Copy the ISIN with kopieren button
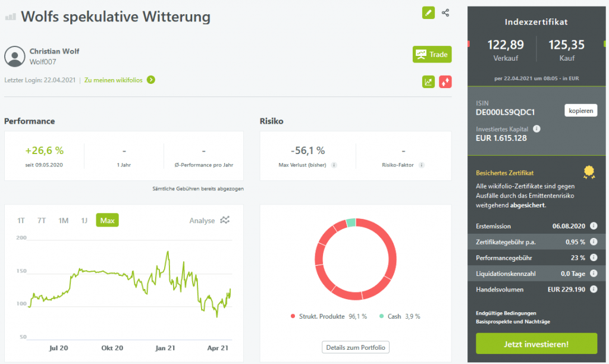The height and width of the screenshot is (364, 609). 580,111
